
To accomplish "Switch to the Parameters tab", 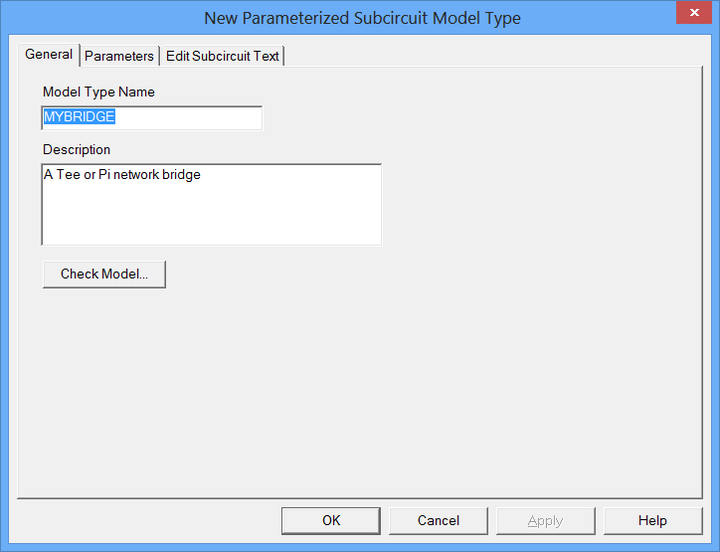I will tap(119, 56).
